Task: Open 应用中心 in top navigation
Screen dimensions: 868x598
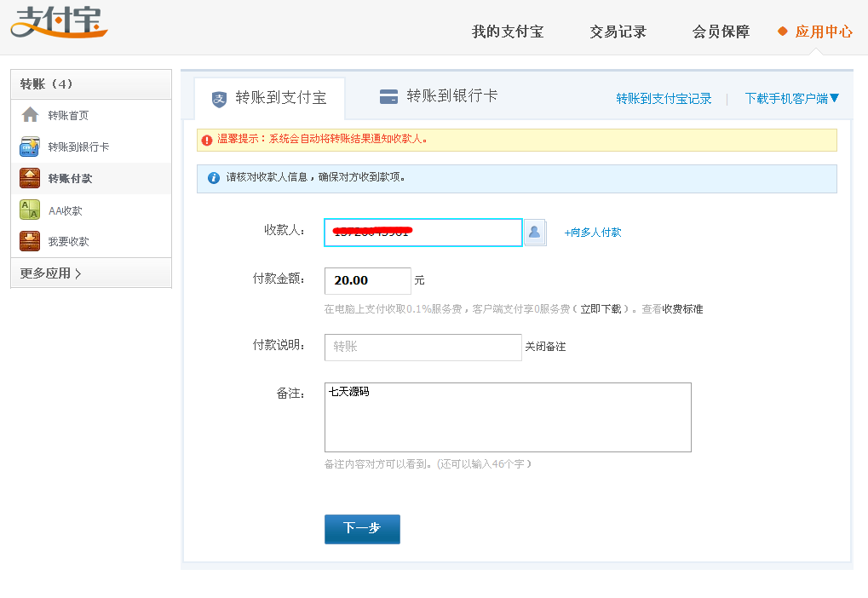Action: tap(823, 32)
